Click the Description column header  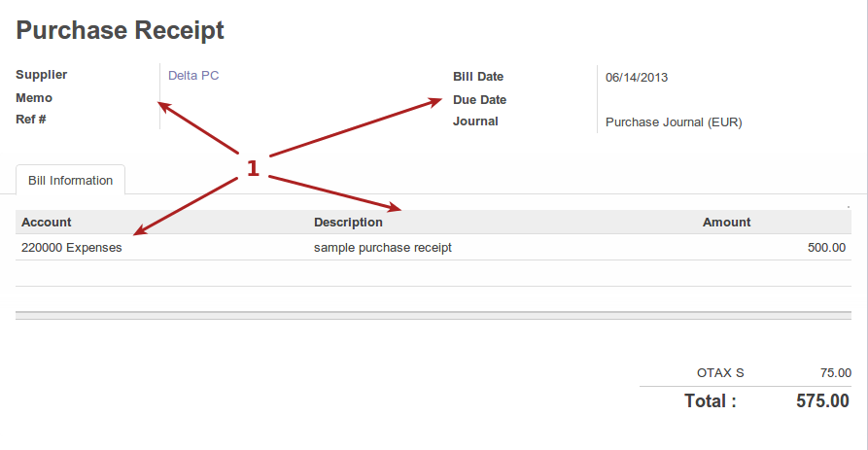[348, 223]
